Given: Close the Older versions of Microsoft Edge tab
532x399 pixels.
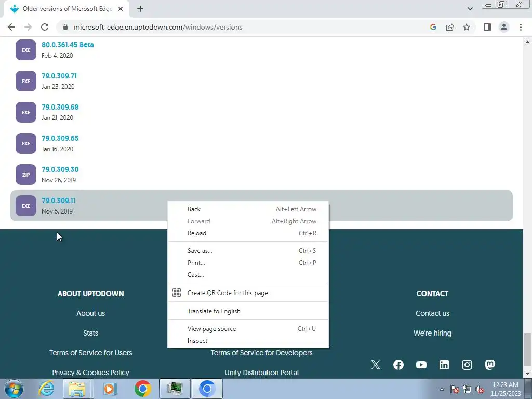Looking at the screenshot, I should point(121,9).
